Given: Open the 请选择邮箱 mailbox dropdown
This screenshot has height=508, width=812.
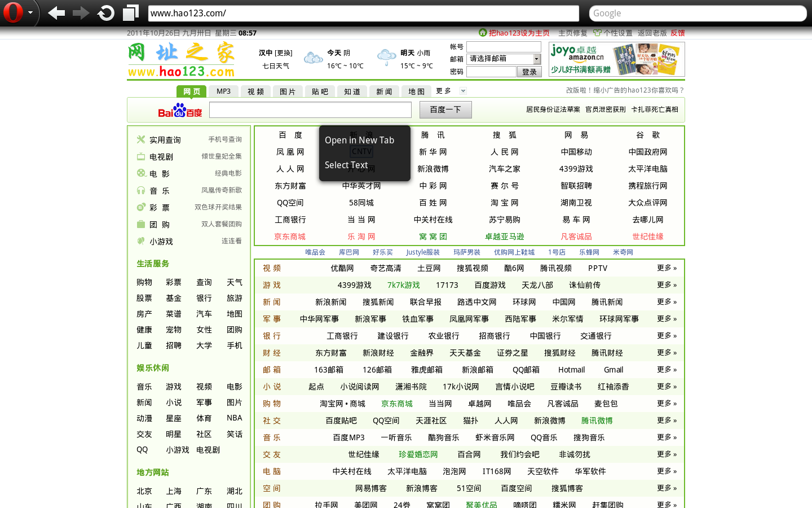Looking at the screenshot, I should (504, 59).
